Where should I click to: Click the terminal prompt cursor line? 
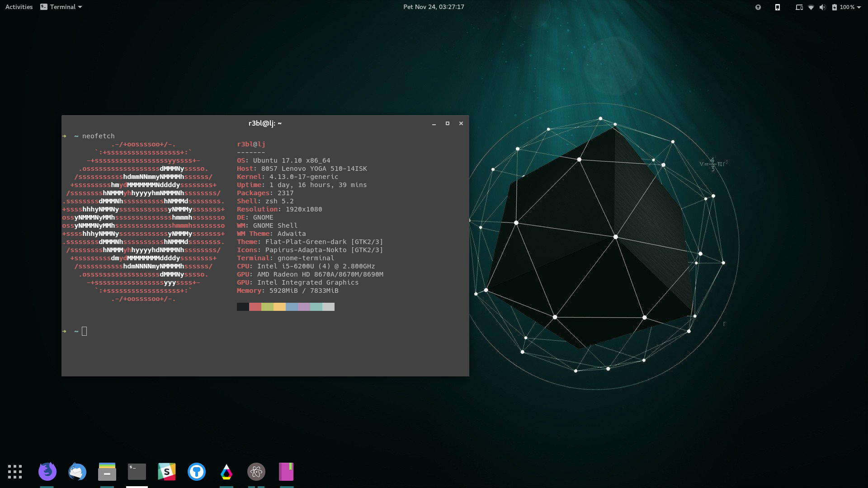(84, 331)
